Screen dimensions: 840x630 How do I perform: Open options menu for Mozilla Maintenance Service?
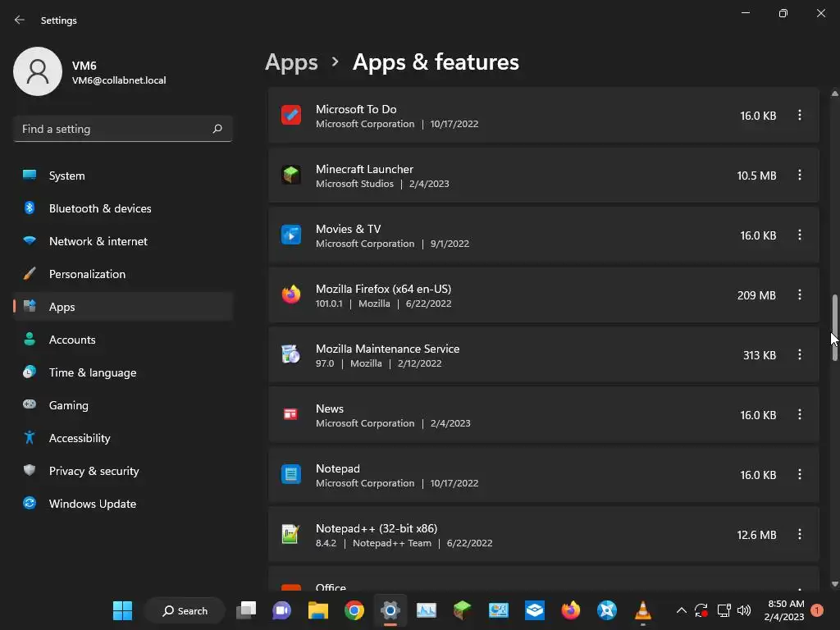coord(799,354)
